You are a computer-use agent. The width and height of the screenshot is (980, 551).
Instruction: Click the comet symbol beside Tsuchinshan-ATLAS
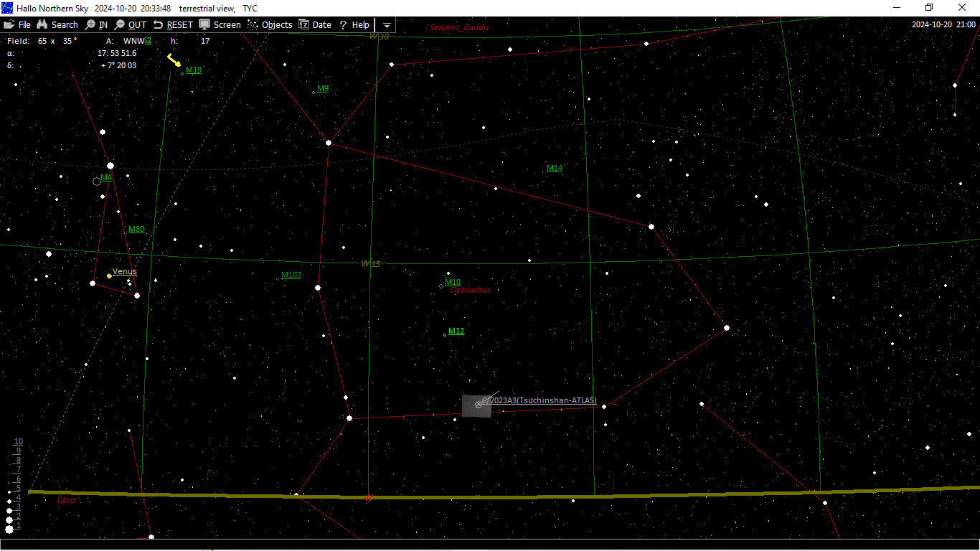(x=479, y=405)
